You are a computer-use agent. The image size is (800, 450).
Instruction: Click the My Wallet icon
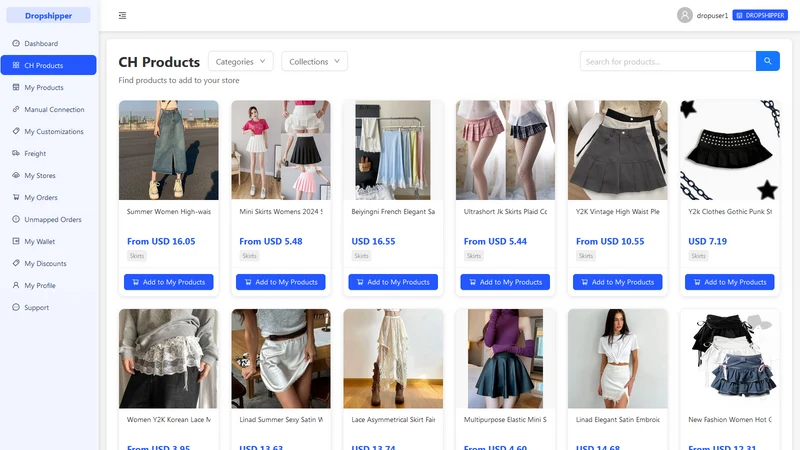click(16, 241)
